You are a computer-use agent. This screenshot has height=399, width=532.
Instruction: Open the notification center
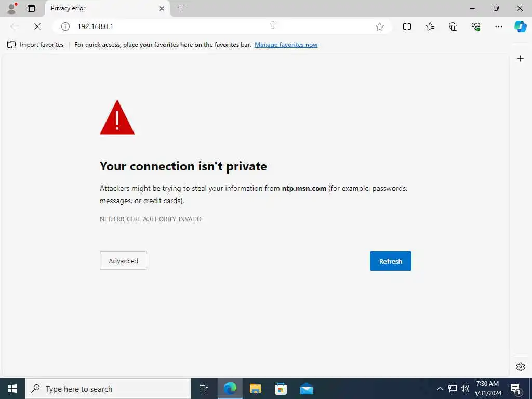516,389
